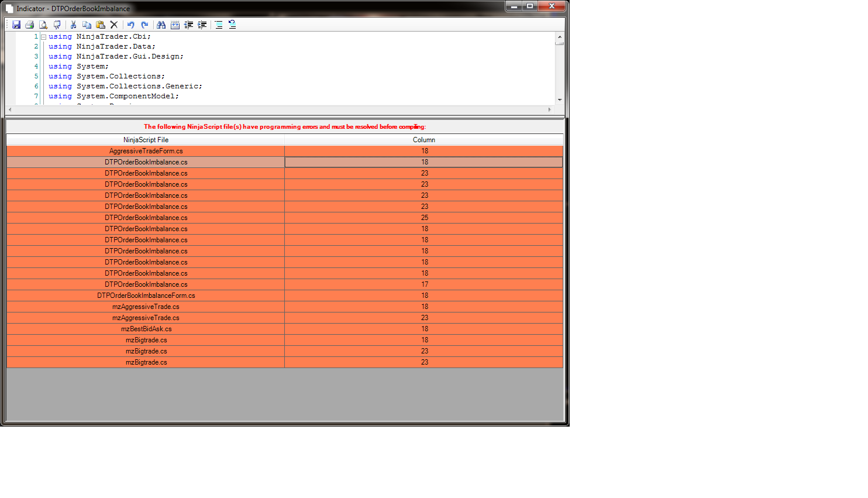This screenshot has height=498, width=868.
Task: Click the Paste clipboard icon
Action: (101, 25)
